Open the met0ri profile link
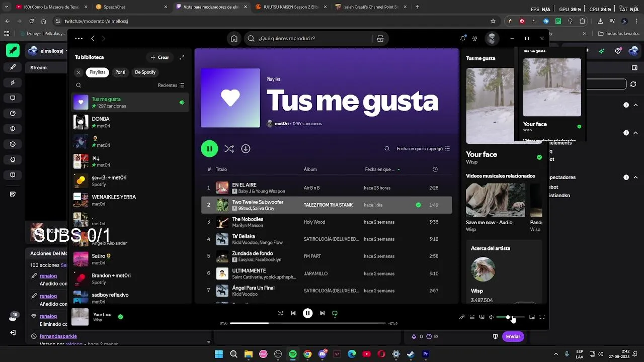 pos(282,124)
